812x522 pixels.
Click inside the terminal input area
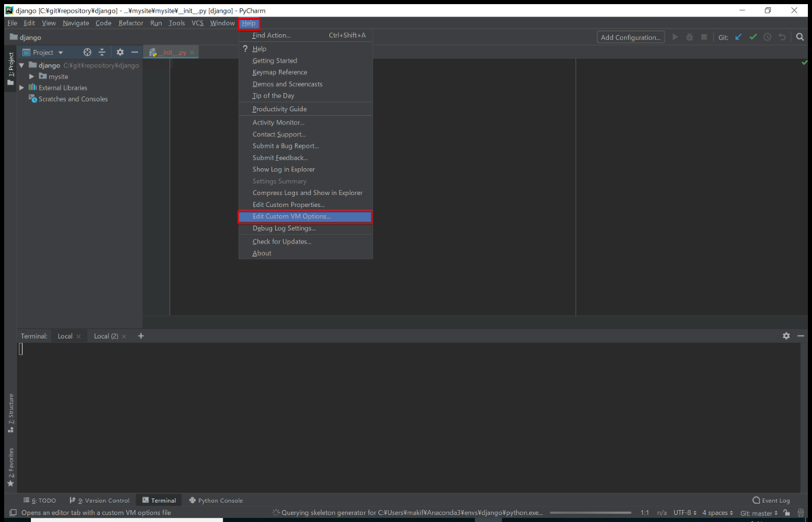(408, 416)
